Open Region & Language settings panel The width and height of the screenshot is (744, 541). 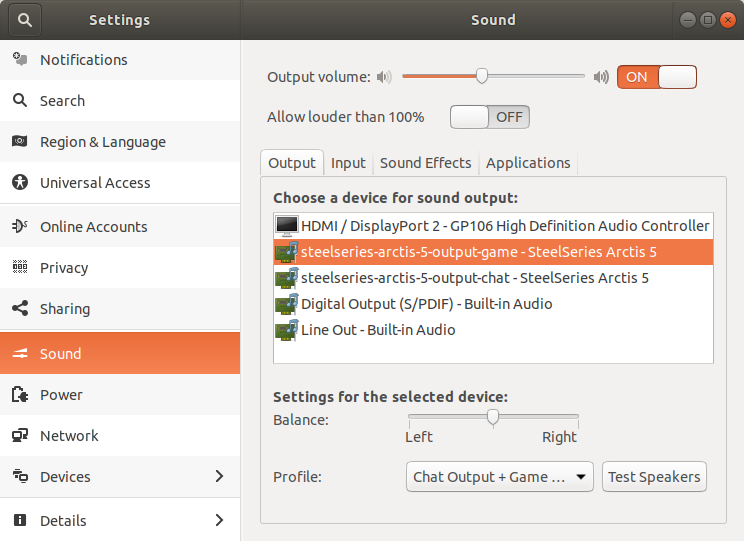pyautogui.click(x=120, y=141)
